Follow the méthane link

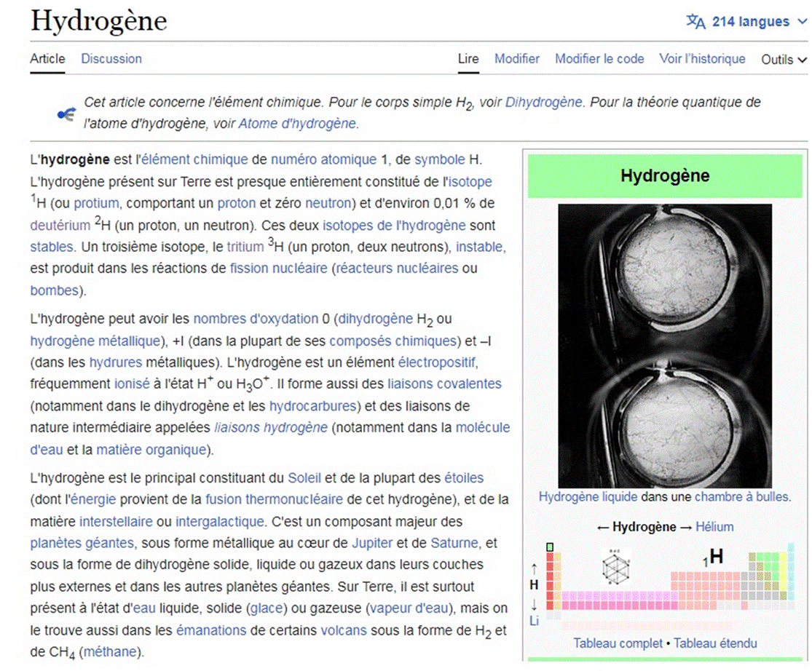(x=110, y=652)
